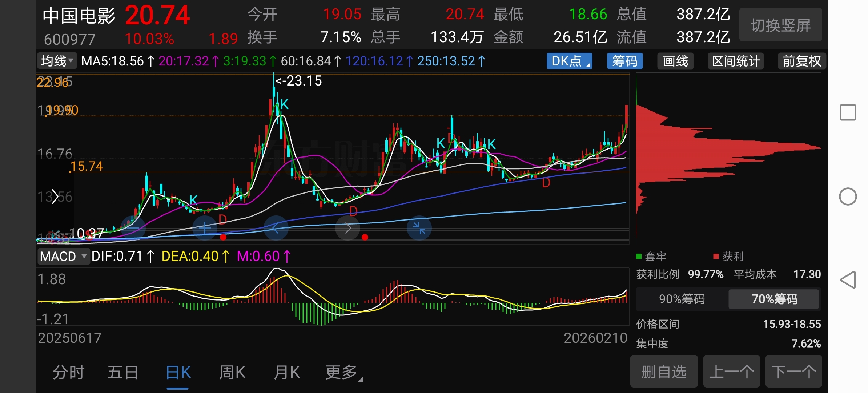Switch to the 周K tab
868x393 pixels.
(232, 373)
